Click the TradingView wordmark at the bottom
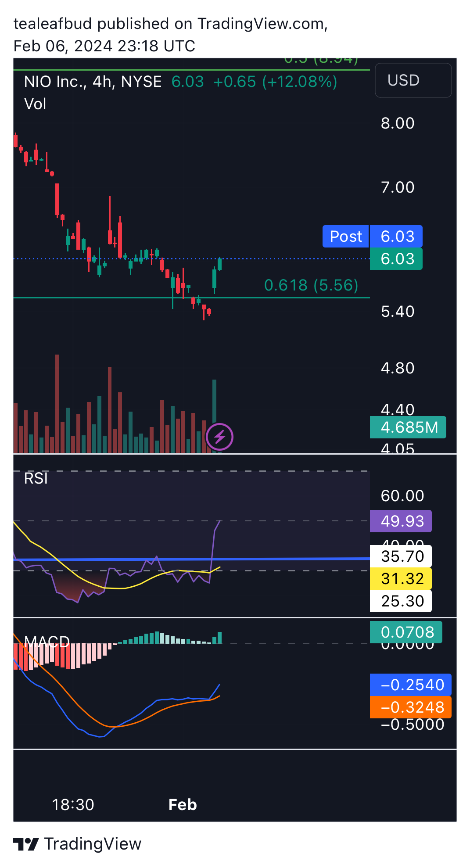Image resolution: width=470 pixels, height=868 pixels. (93, 844)
